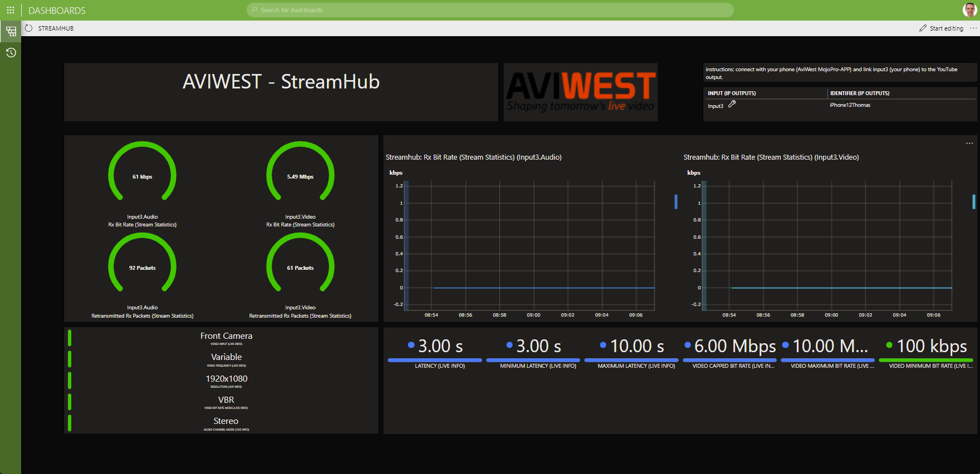Click the DASHBOARDS title
Viewport: 980px width, 474px height.
tap(57, 11)
